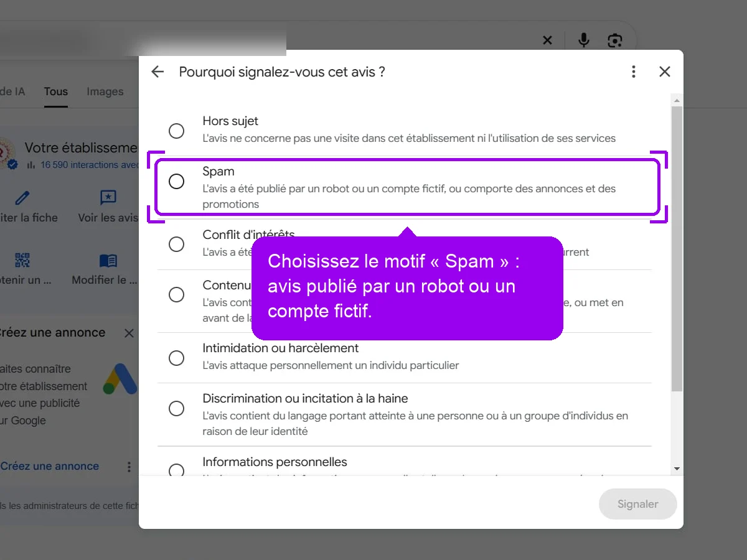Viewport: 747px width, 560px height.
Task: Click the greyed-out Signaler button
Action: (637, 504)
